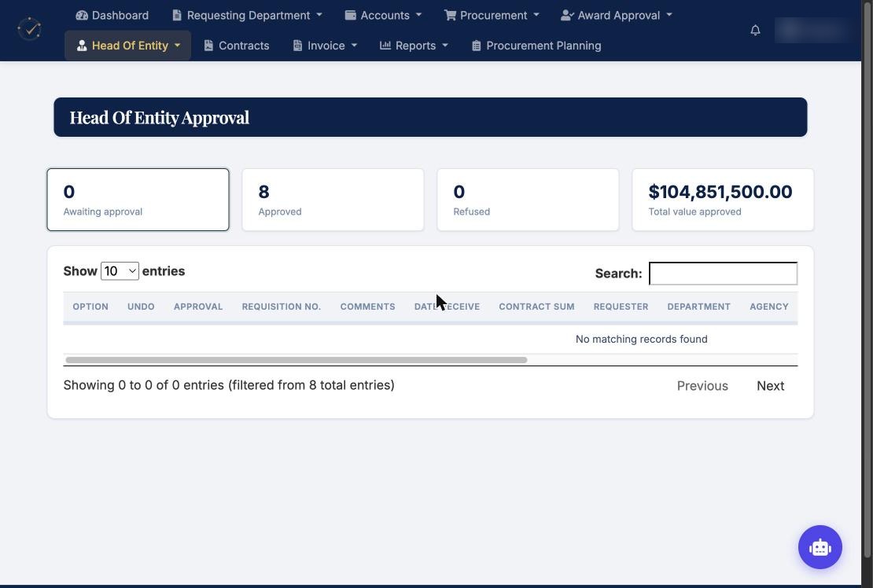
Task: Sort by Requisition No. column
Action: coord(281,307)
